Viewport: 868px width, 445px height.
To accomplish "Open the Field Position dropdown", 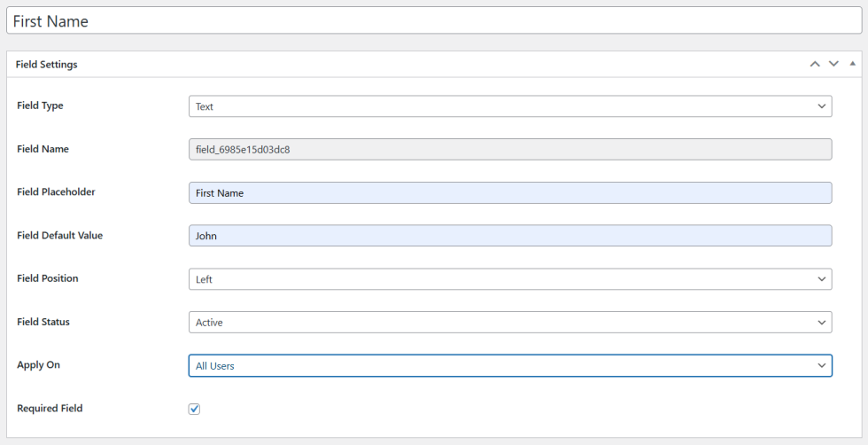I will click(509, 279).
